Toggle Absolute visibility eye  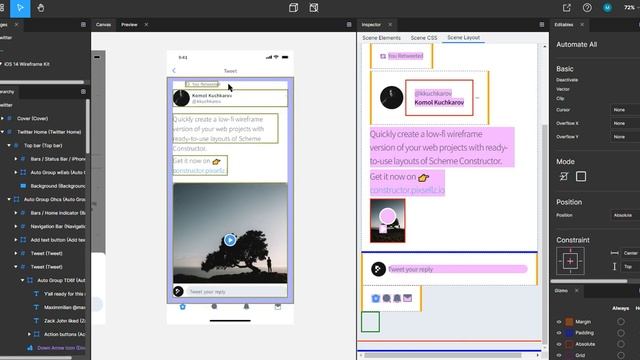[x=559, y=344]
